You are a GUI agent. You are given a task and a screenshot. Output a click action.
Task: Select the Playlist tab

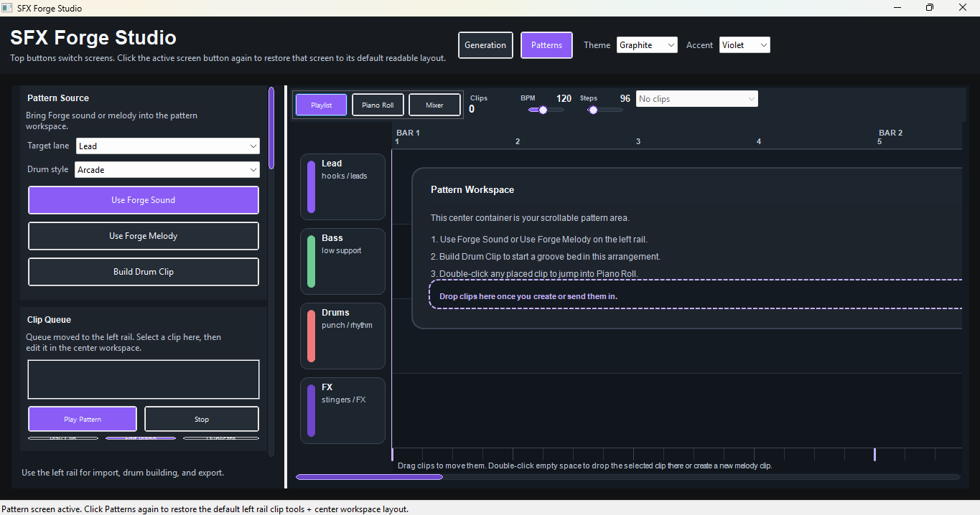[x=321, y=105]
